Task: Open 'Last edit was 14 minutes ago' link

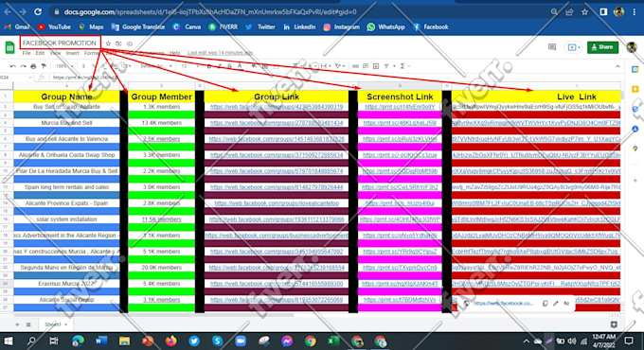Action: [220, 53]
